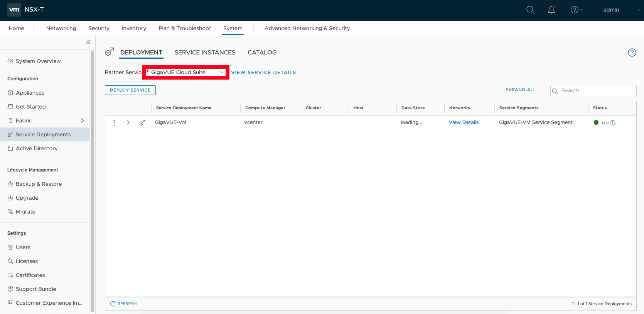Click the VMware vm logo

pos(14,10)
